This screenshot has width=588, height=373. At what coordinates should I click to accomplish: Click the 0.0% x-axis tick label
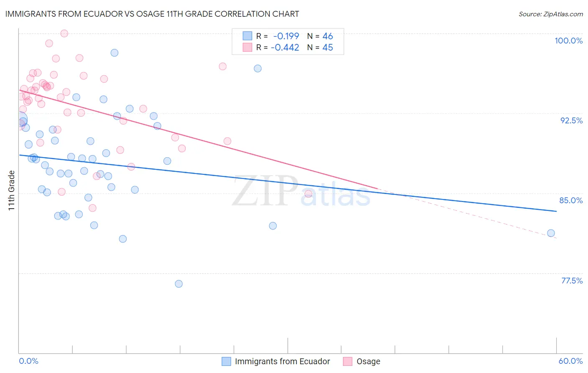pos(28,361)
